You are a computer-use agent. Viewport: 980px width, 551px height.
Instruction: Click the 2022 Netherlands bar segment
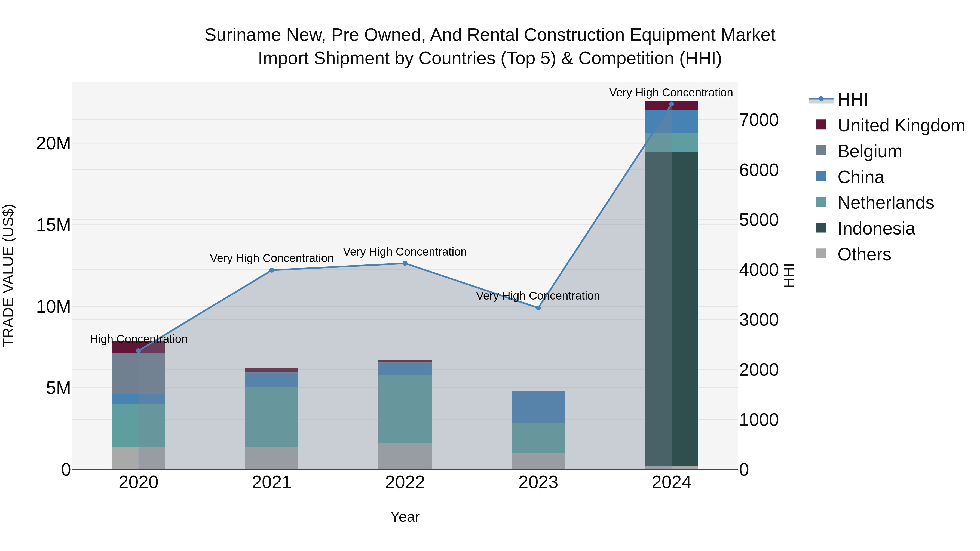point(405,409)
